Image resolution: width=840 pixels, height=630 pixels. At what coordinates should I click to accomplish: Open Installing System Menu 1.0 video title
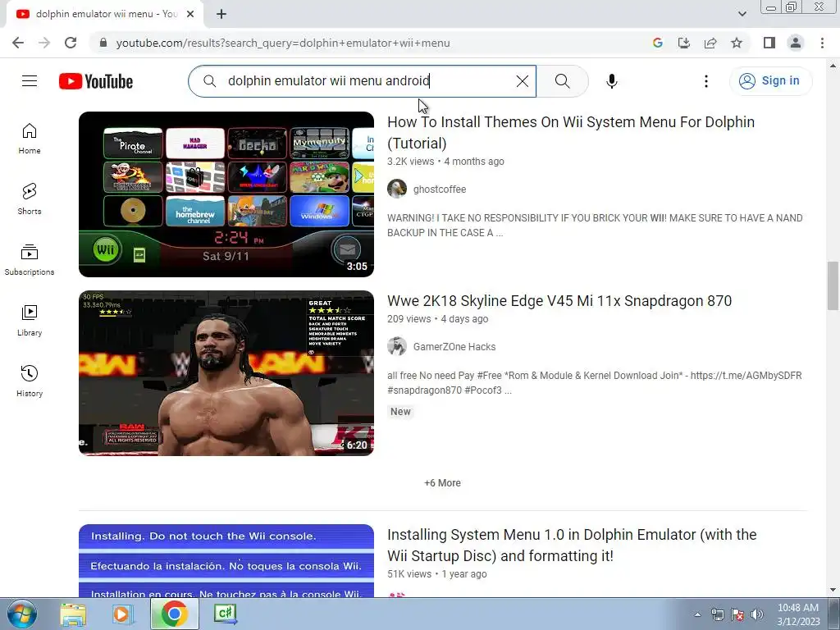[572, 545]
